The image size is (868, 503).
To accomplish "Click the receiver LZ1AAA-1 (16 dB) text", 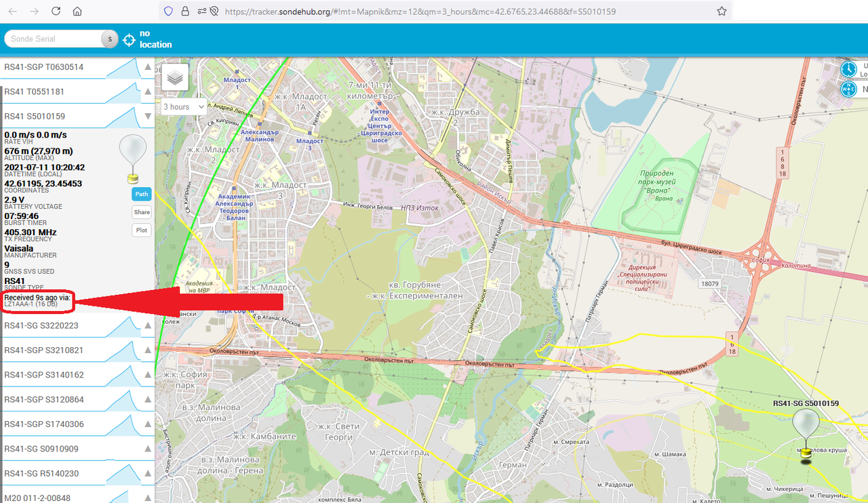I will click(31, 304).
